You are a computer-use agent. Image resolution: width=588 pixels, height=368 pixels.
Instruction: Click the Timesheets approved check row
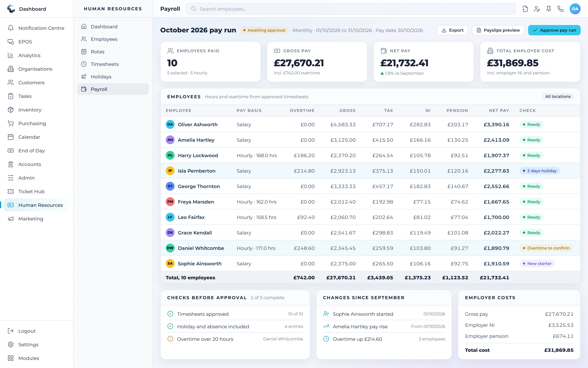[235, 314]
